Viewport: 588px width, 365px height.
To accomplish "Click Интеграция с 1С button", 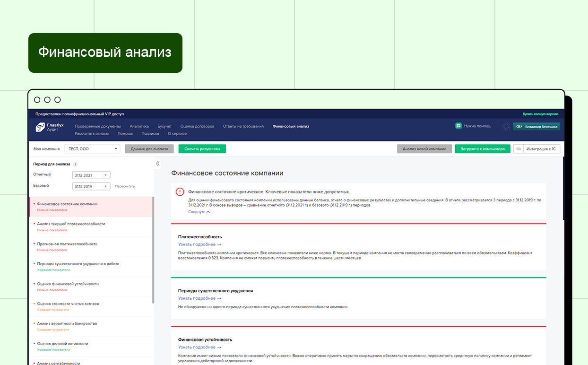I will point(542,149).
